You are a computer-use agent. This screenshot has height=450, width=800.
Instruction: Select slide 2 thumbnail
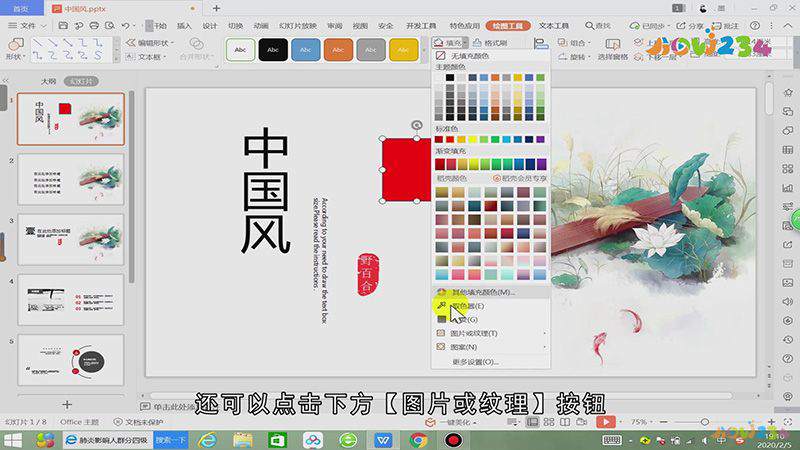pos(71,180)
